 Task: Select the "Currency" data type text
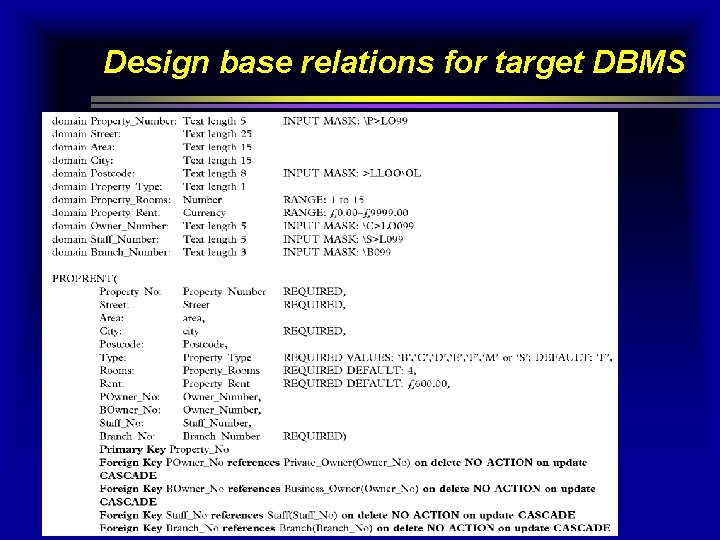coord(204,213)
